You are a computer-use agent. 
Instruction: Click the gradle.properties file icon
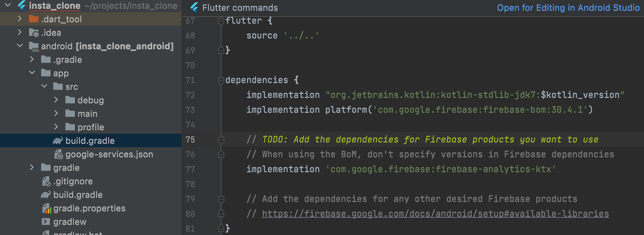46,208
